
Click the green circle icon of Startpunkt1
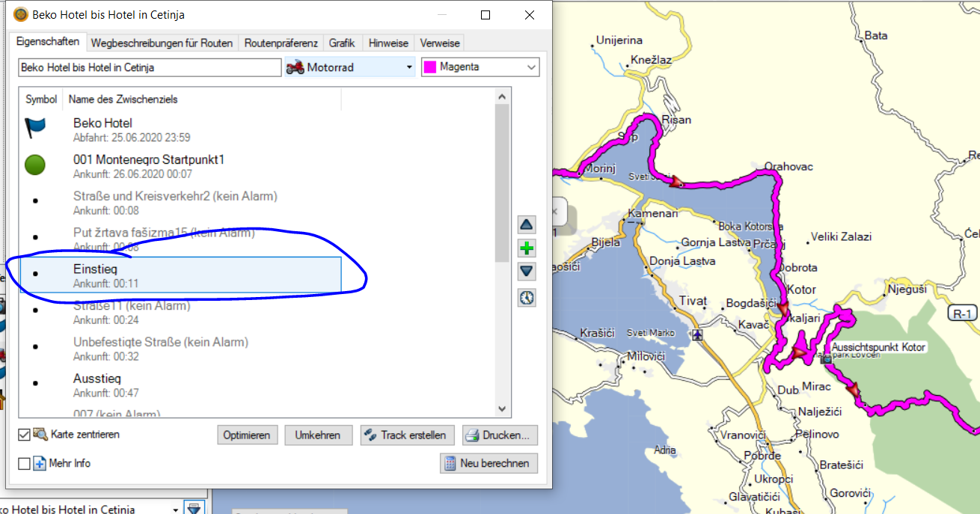(35, 165)
